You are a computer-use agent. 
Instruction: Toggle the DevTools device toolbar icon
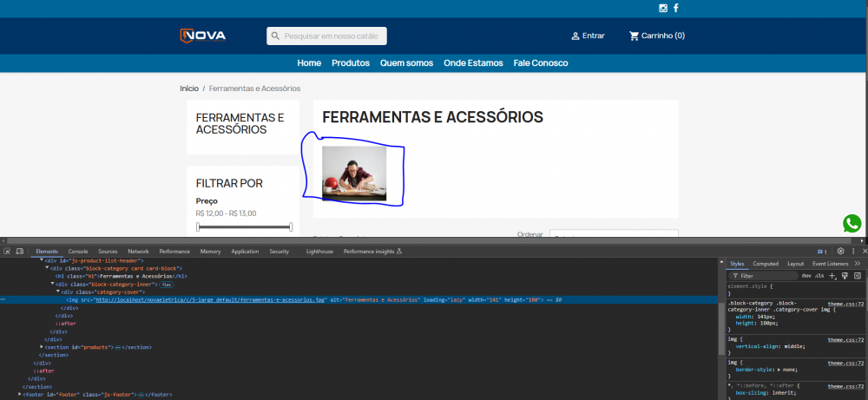(20, 251)
